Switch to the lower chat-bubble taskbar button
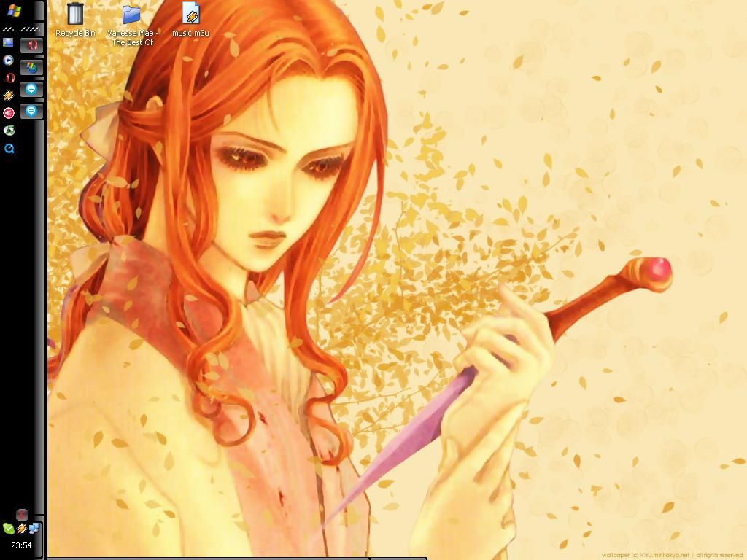Viewport: 747px width, 560px height. [x=32, y=112]
